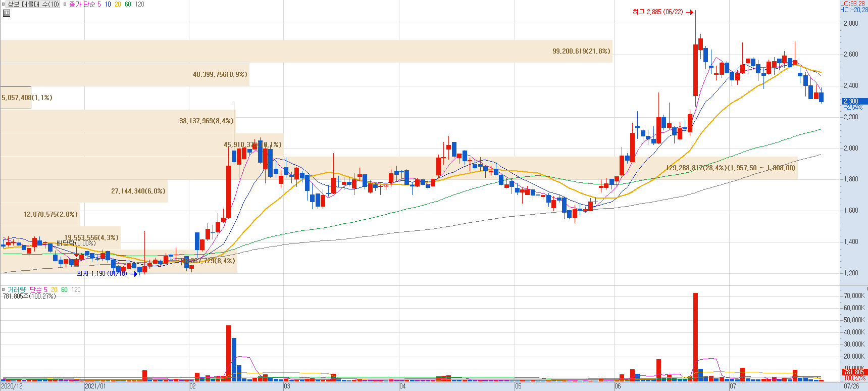Viewport: 868px width, 391px height.
Task: Select the 19,553,556(4.3%) volume profile bar
Action: [61, 237]
